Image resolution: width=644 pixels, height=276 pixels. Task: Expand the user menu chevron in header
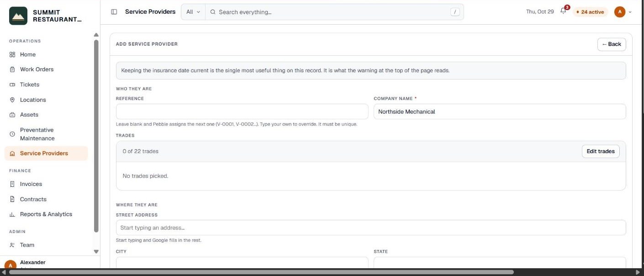[630, 12]
